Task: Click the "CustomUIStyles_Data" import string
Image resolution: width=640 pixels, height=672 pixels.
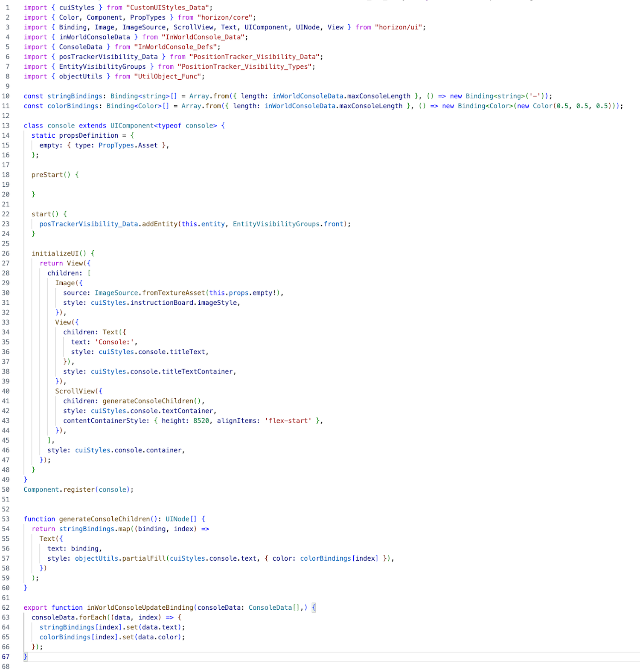Action: 169,8
